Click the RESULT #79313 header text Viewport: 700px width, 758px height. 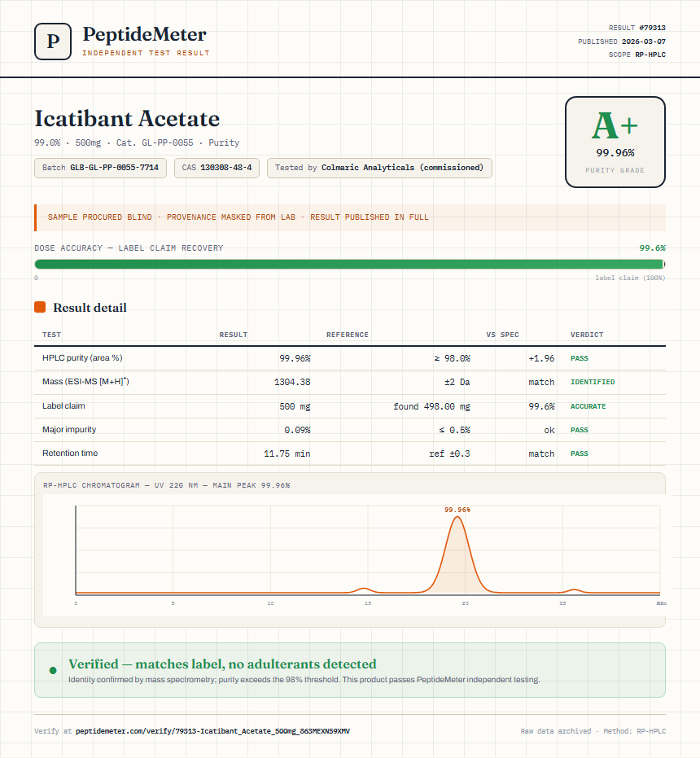pos(637,28)
